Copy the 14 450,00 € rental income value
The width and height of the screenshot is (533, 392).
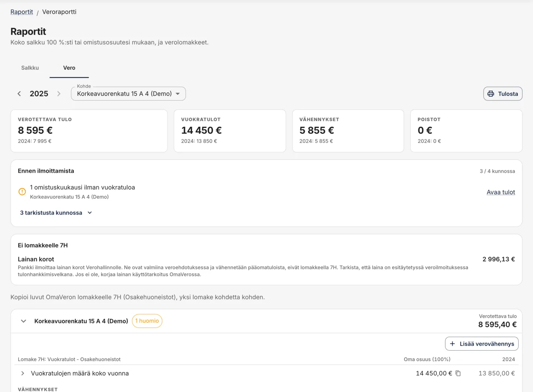click(458, 373)
